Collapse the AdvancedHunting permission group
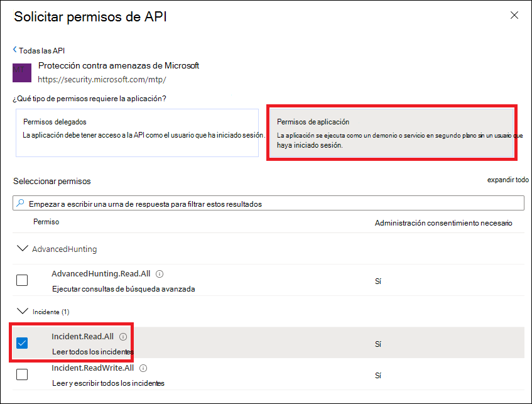The height and width of the screenshot is (404, 532). click(x=23, y=249)
